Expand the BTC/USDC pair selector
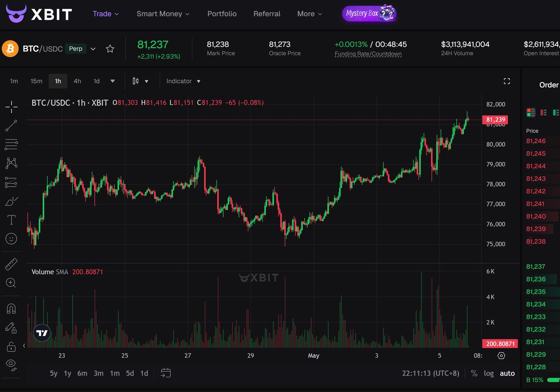Screen dimensions: 560x392 [93, 49]
